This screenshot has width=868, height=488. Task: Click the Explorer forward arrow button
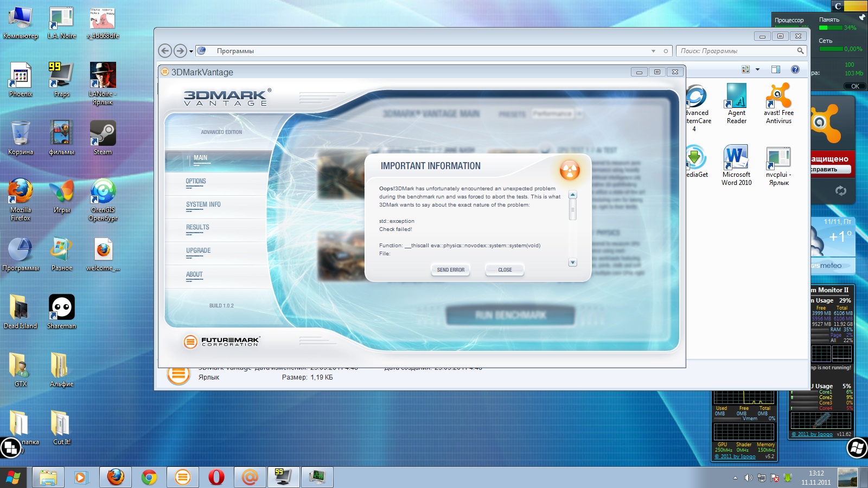tap(180, 51)
